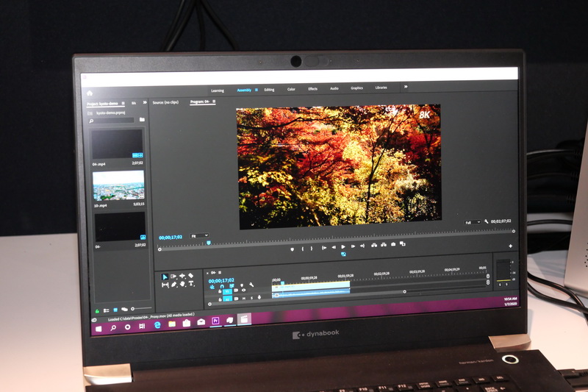Open Program monitor settings wrench

[x=487, y=221]
